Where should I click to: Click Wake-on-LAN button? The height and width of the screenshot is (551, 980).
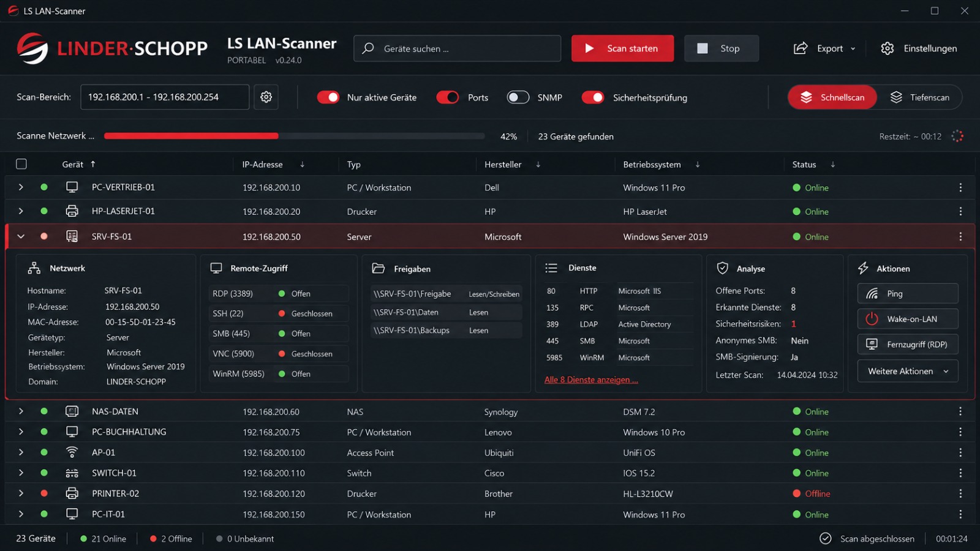[908, 319]
